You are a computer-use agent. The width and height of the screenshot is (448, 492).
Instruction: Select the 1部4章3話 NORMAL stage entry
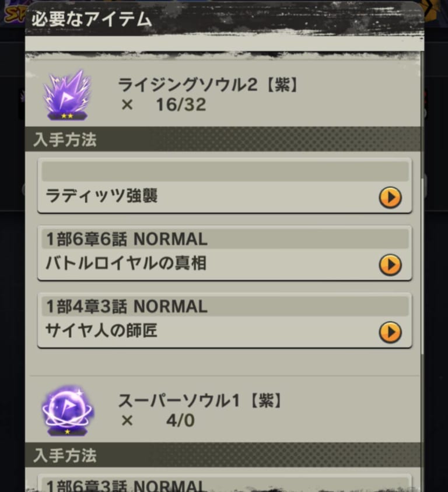click(x=225, y=321)
